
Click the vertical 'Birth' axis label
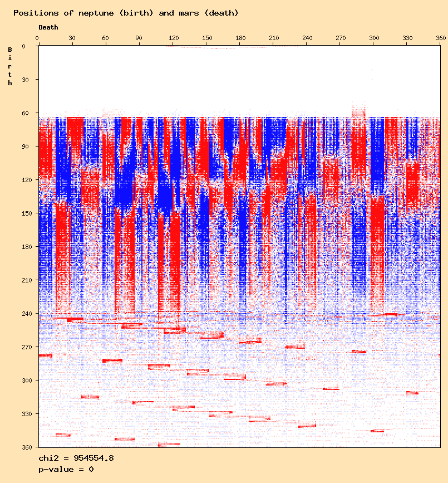point(10,66)
